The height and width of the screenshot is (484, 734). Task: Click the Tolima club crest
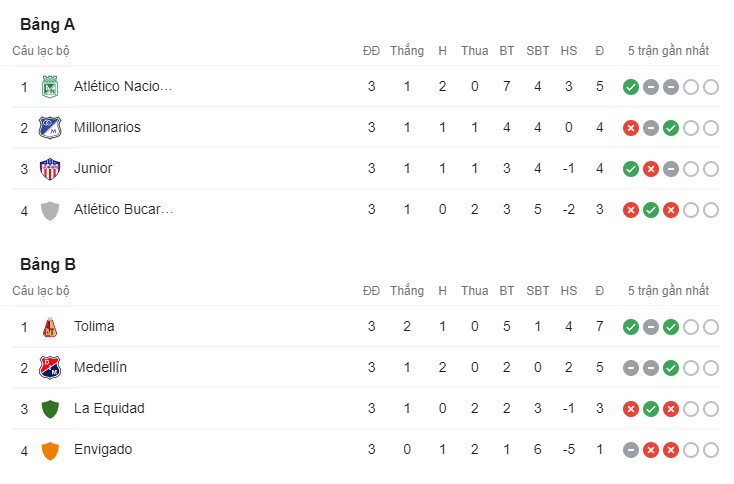pos(49,327)
